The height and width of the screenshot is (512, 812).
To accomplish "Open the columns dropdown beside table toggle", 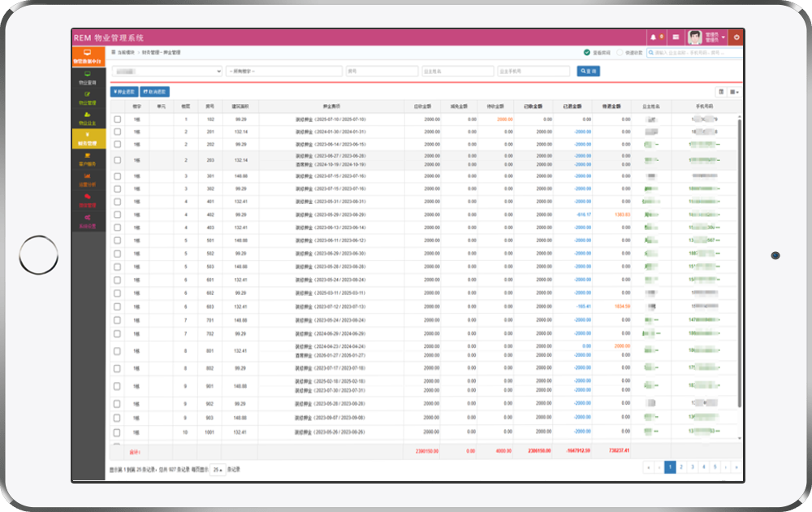I will [734, 92].
